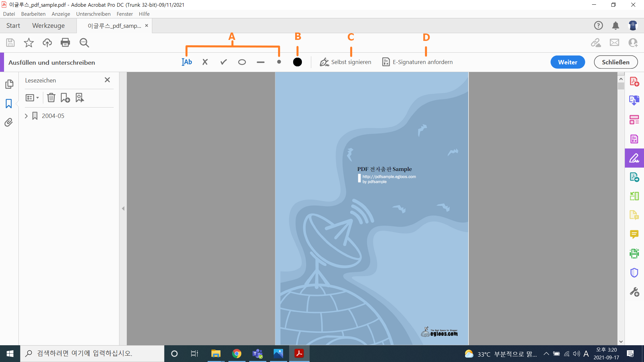Select the checkmark fill tool
The width and height of the screenshot is (644, 362).
223,62
